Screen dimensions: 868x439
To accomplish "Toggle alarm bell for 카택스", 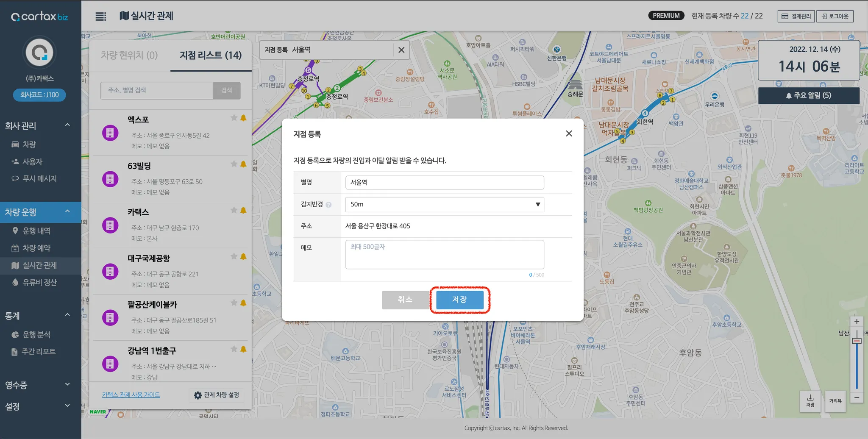I will [x=243, y=210].
